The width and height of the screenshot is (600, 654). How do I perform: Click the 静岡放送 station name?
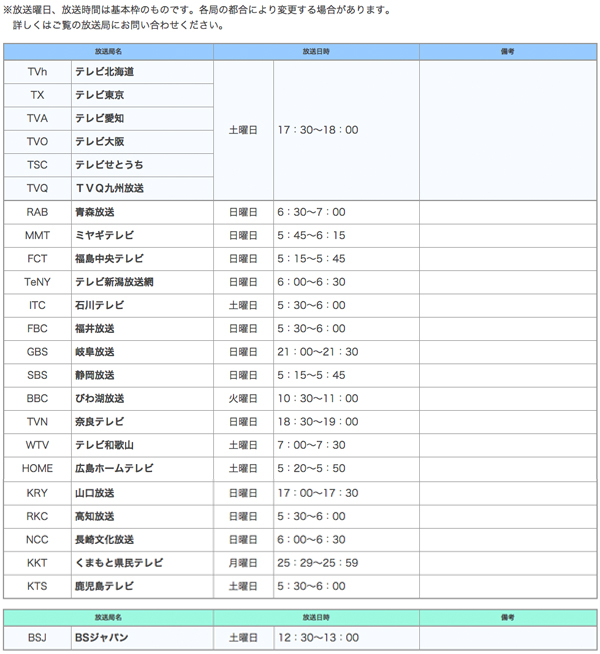click(x=95, y=375)
